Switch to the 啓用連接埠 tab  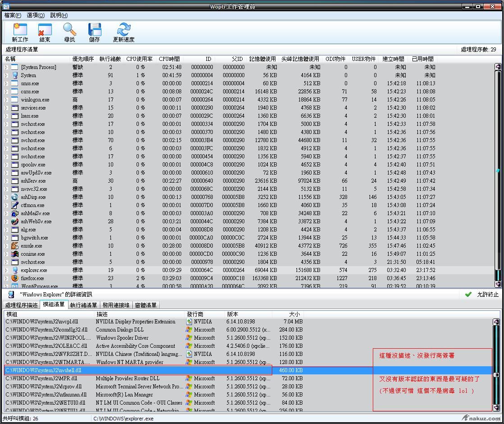pos(116,305)
